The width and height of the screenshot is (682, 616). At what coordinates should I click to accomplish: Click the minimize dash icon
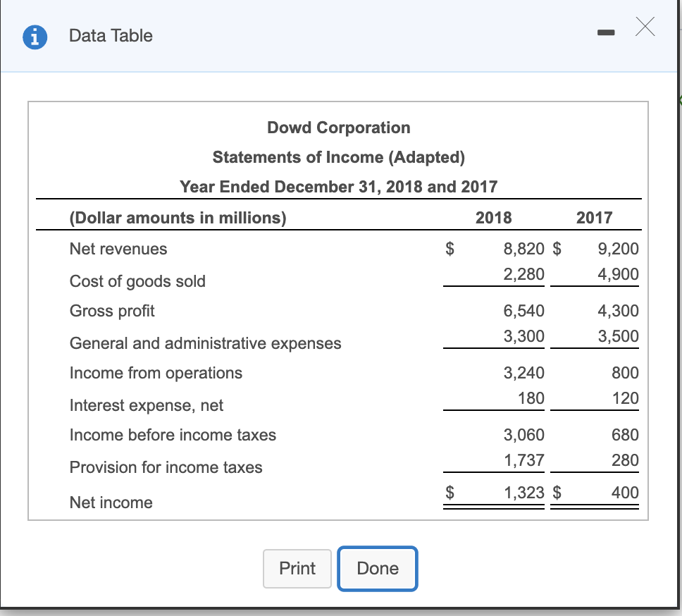606,32
